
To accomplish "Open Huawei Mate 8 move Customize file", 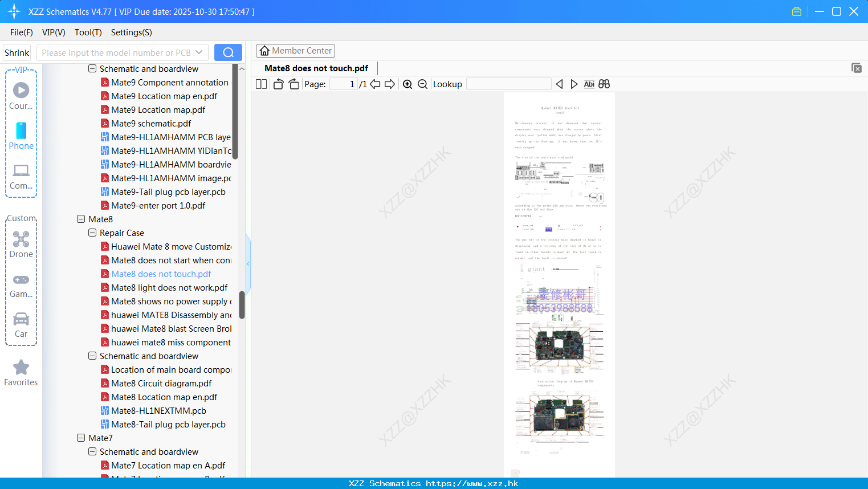I will (171, 246).
